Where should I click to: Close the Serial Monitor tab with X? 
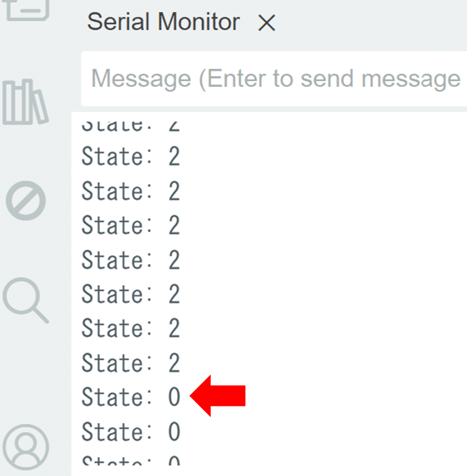[x=266, y=23]
